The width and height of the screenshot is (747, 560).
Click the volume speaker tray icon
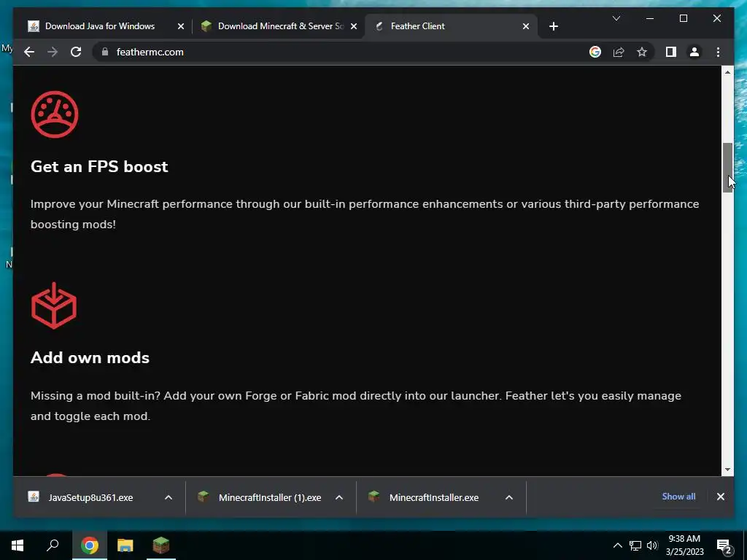[x=652, y=545]
